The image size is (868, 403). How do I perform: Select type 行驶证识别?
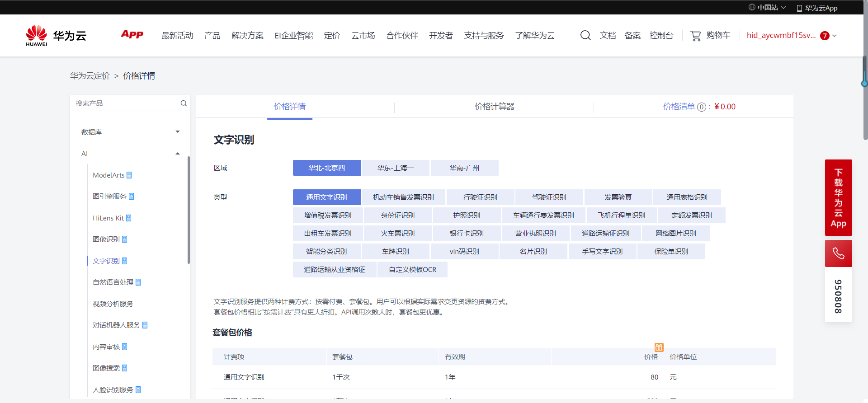click(481, 197)
